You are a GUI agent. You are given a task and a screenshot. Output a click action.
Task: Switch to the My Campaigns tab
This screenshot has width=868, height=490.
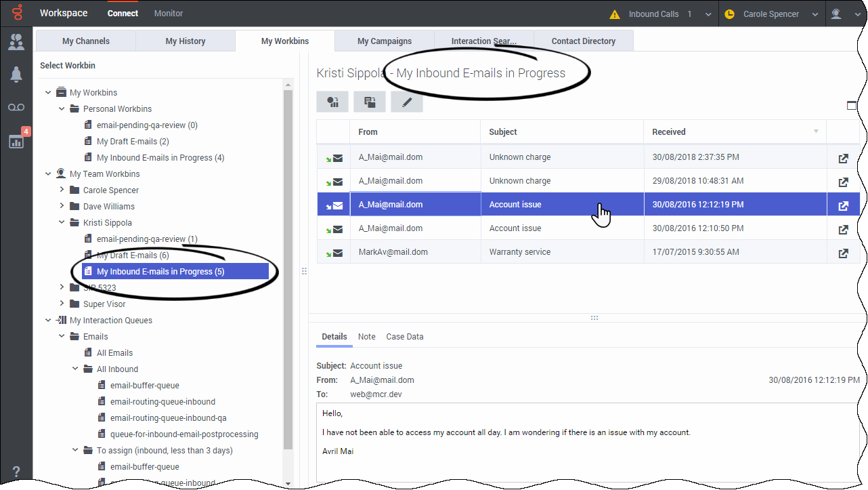click(385, 41)
